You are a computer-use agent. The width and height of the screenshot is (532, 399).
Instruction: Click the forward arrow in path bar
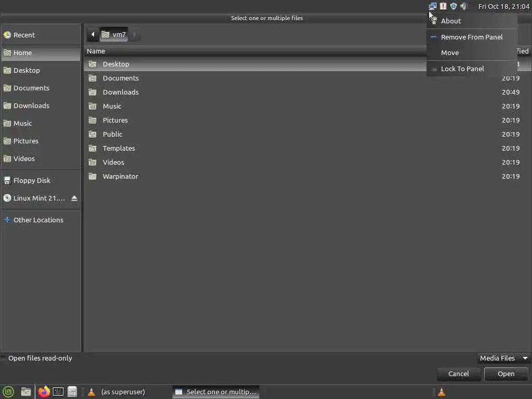pos(135,34)
